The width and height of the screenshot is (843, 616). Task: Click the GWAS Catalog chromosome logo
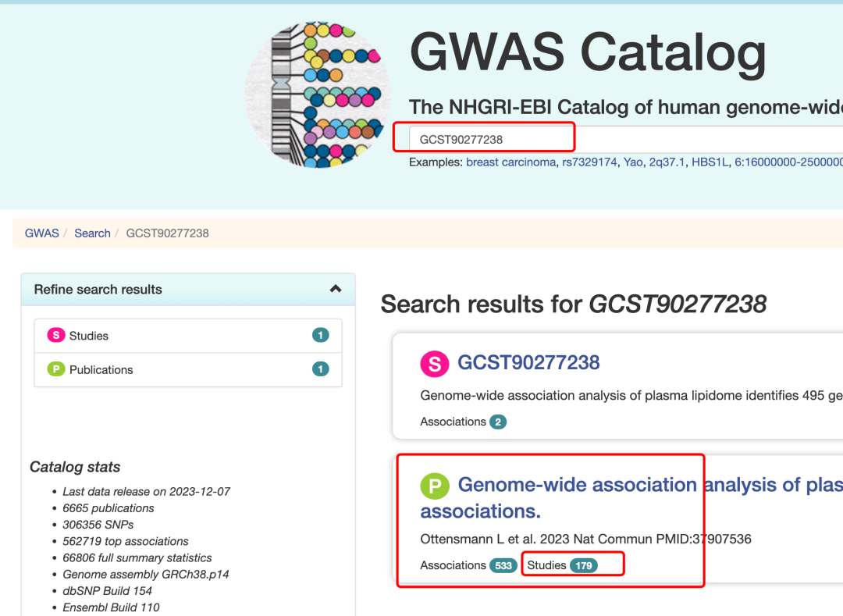pos(318,94)
